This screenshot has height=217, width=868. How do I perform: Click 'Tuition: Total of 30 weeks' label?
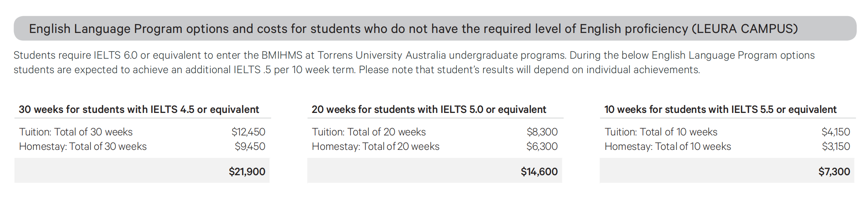pos(76,132)
